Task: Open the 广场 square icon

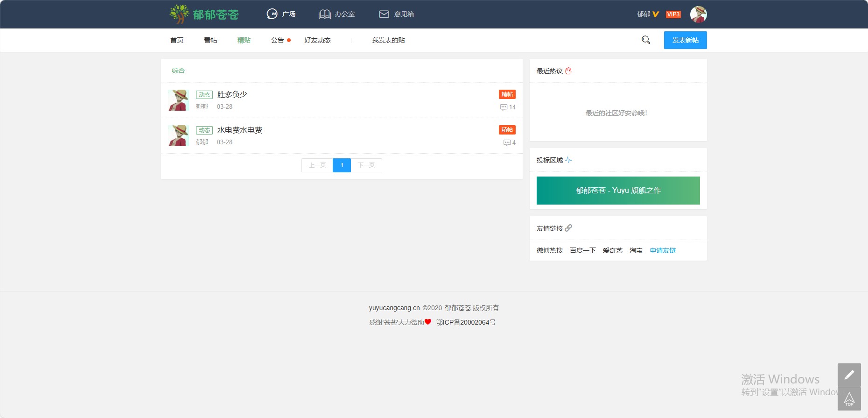Action: 272,14
